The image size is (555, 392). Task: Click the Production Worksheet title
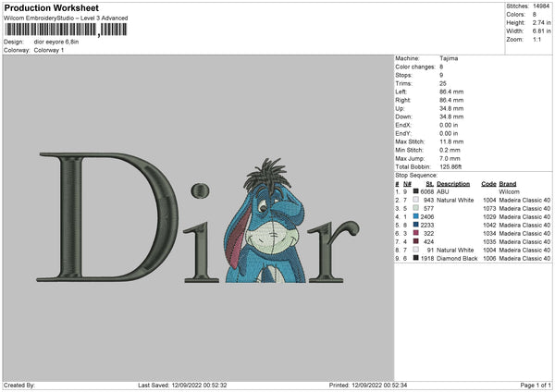50,8
